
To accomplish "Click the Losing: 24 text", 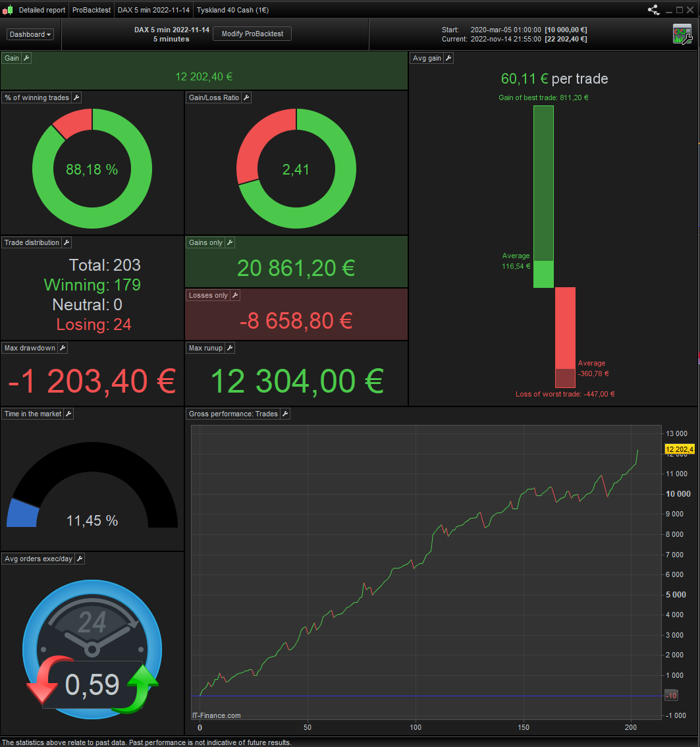I will click(94, 325).
